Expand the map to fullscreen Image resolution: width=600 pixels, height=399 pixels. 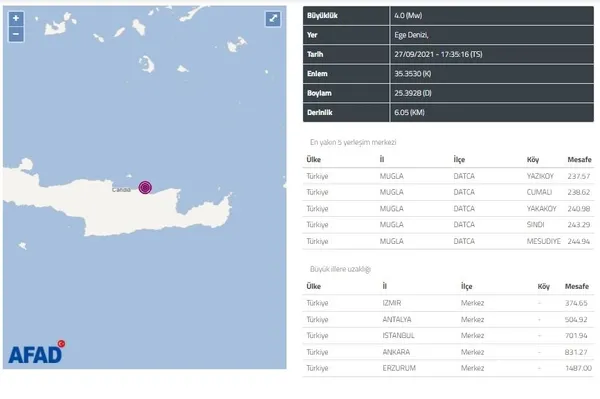(x=273, y=19)
